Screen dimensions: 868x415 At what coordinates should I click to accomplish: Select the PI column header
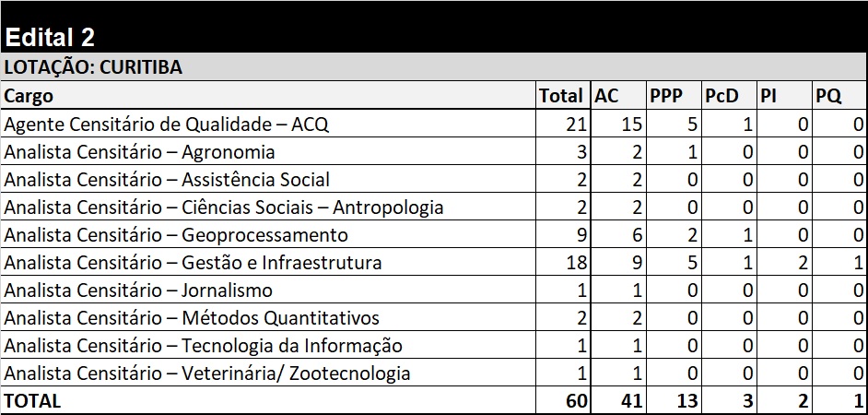[784, 95]
